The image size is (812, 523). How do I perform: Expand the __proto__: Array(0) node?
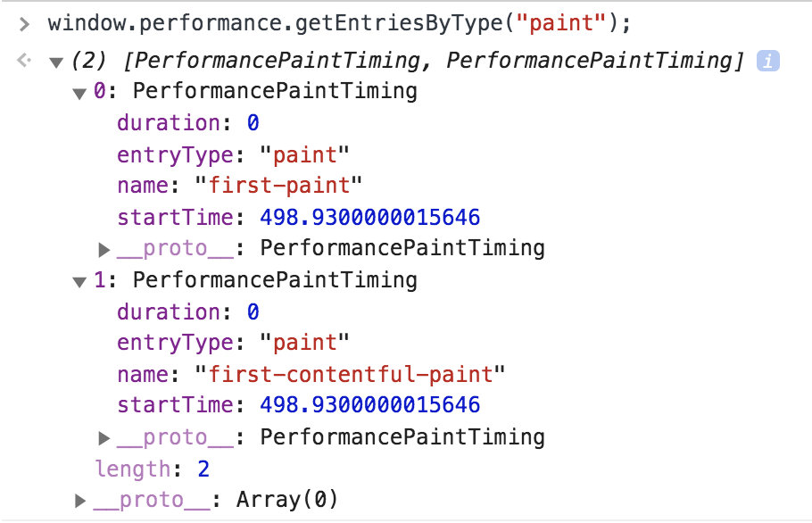80,501
